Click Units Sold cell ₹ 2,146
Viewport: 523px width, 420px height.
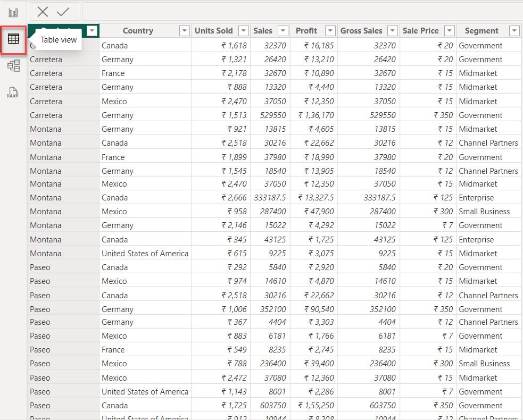234,225
